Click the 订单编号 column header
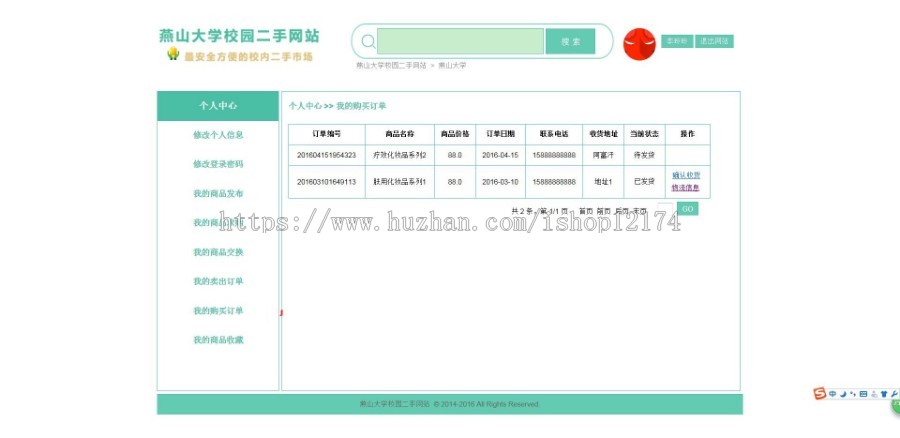900x438 pixels. pos(327,134)
